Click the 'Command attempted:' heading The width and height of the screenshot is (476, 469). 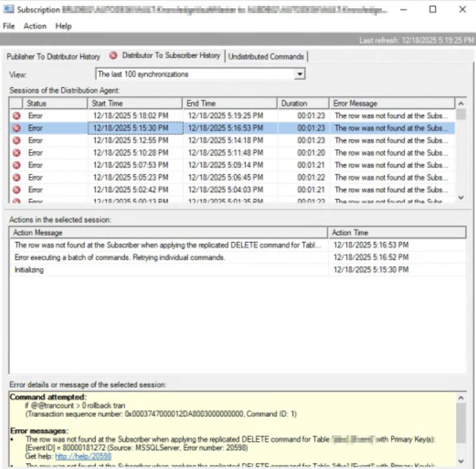point(48,397)
